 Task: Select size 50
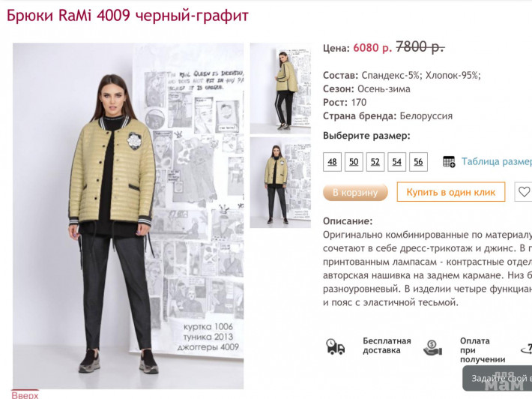tap(354, 162)
